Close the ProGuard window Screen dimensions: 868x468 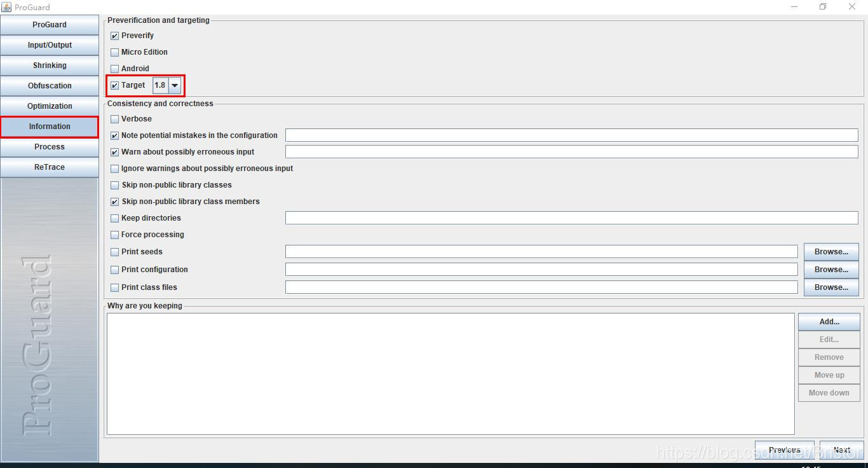coord(852,7)
